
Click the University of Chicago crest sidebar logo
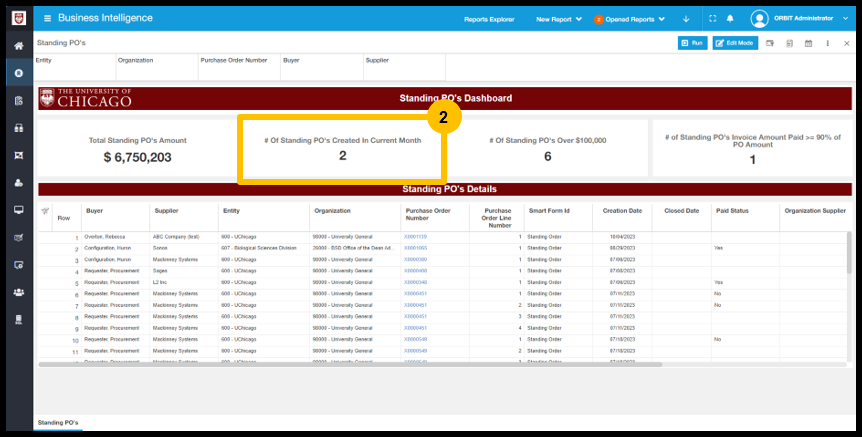tap(19, 18)
